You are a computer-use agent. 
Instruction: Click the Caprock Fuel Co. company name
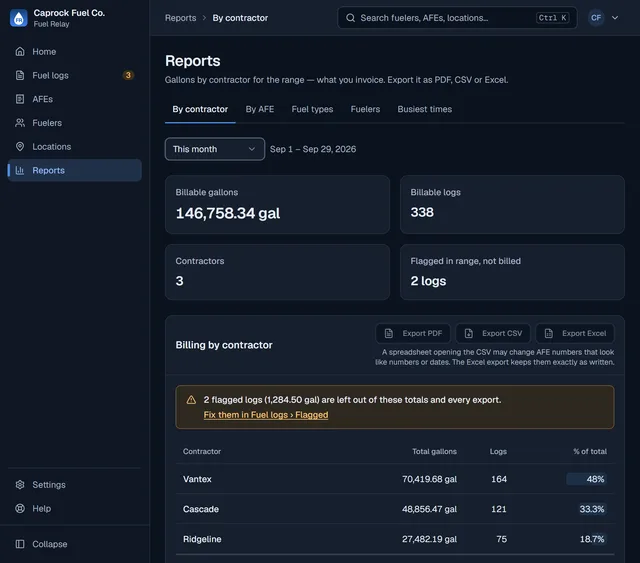(69, 13)
